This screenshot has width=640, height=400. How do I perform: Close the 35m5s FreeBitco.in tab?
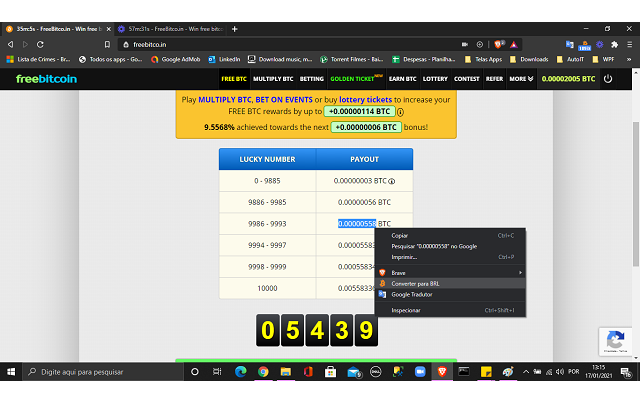tap(109, 29)
